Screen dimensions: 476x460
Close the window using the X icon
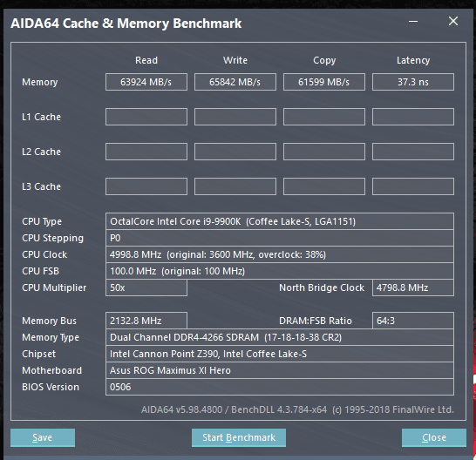(453, 21)
